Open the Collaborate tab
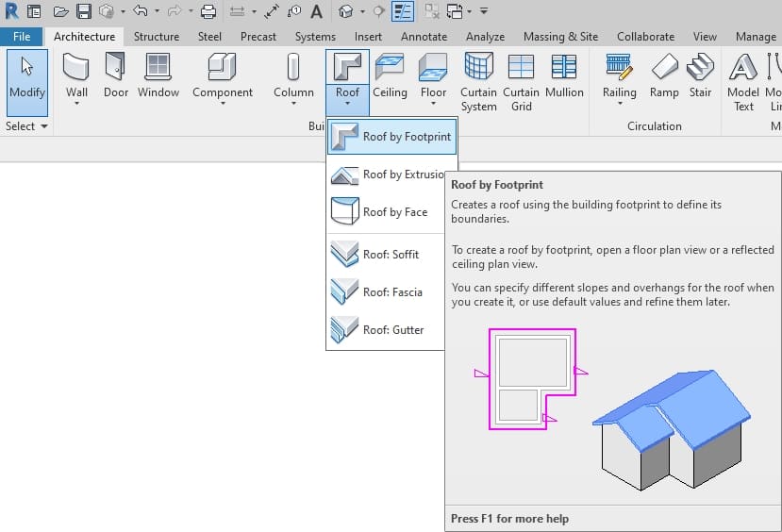 [645, 37]
